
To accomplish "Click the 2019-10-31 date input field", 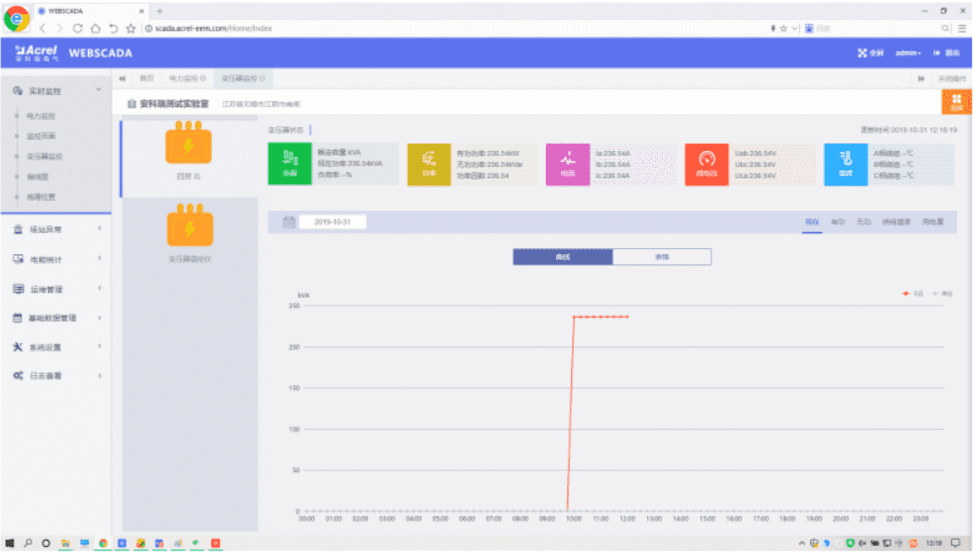I will point(332,222).
